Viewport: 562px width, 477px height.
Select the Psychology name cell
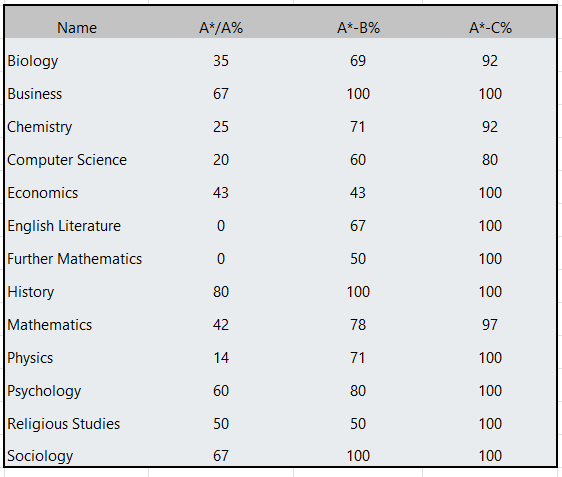click(44, 391)
